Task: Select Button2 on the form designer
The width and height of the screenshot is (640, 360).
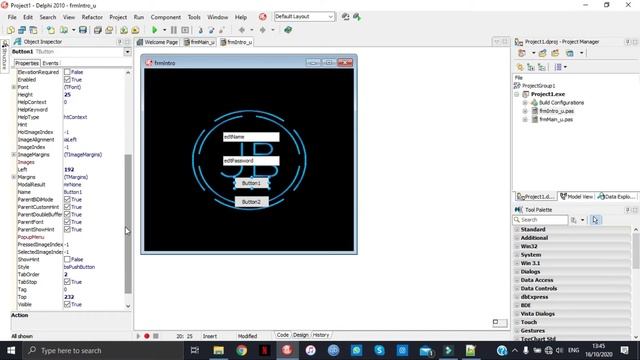Action: click(x=251, y=202)
